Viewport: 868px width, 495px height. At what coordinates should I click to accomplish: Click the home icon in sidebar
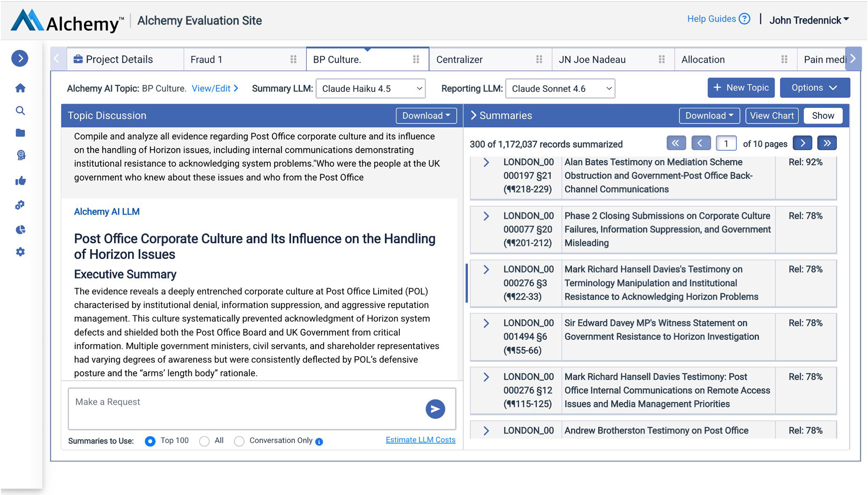point(20,88)
